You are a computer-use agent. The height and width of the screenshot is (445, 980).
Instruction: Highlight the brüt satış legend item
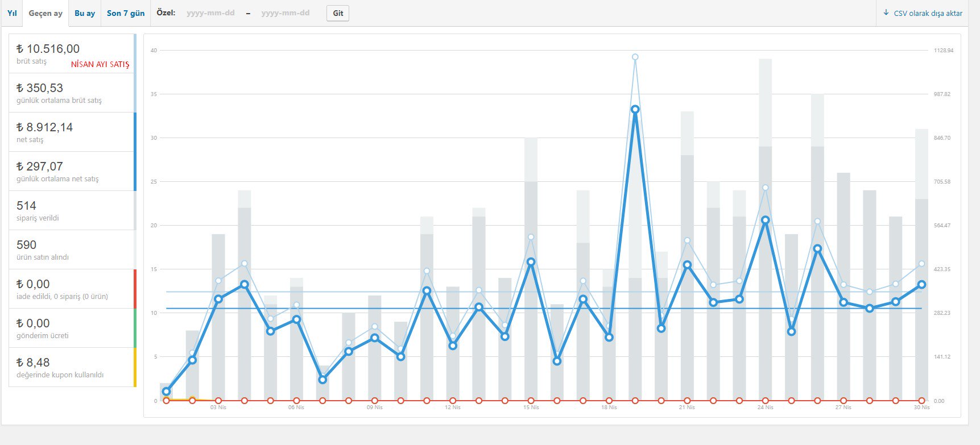(72, 53)
